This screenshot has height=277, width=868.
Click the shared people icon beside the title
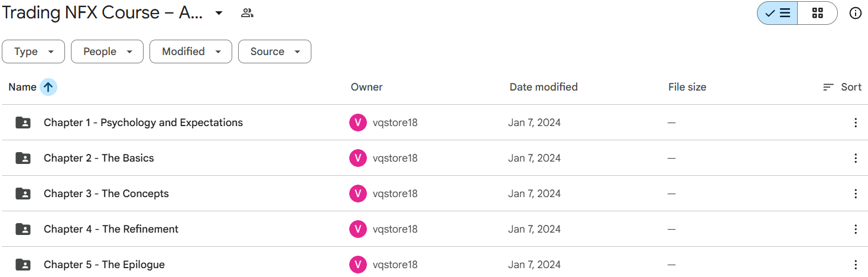point(247,13)
